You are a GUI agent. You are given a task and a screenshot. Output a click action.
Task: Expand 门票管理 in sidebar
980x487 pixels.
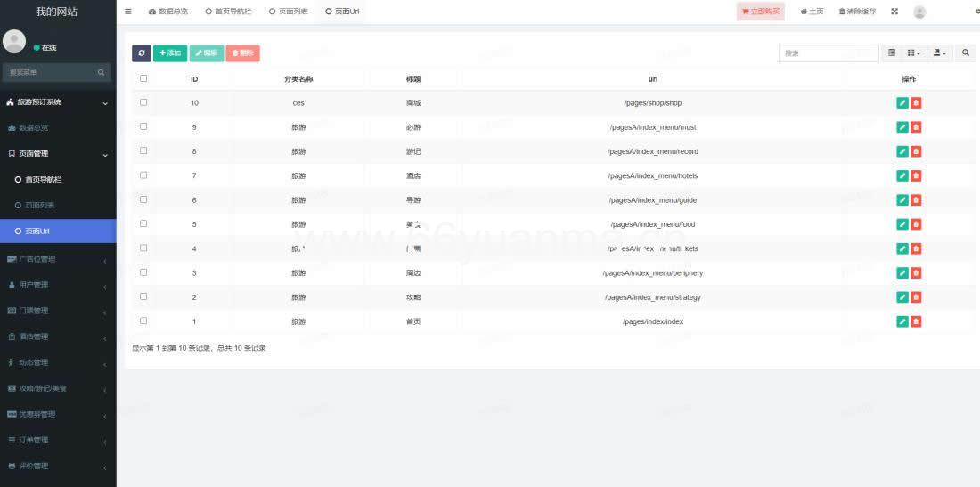pyautogui.click(x=58, y=311)
